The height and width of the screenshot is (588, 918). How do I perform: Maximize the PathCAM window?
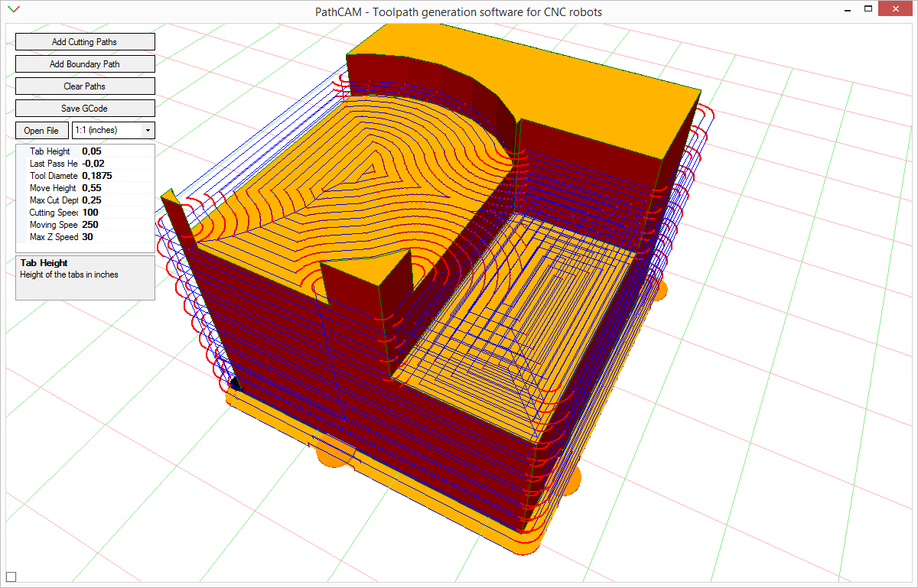coord(868,9)
